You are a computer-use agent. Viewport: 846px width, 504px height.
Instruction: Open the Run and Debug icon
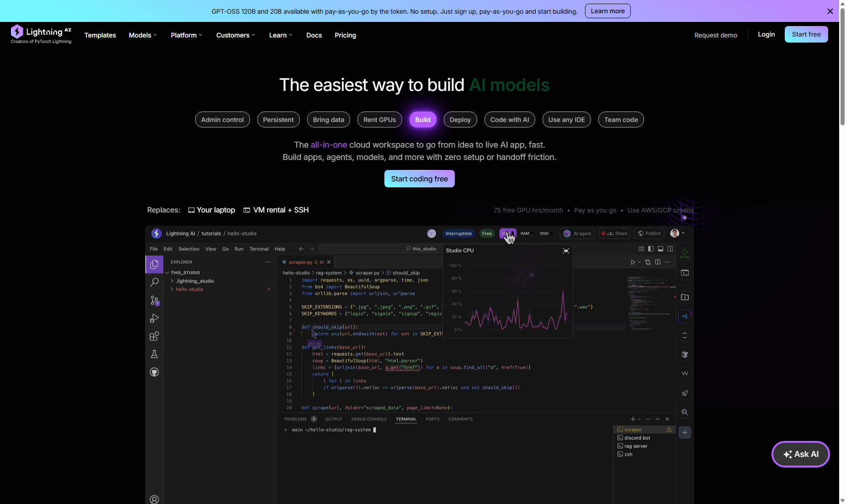[154, 318]
